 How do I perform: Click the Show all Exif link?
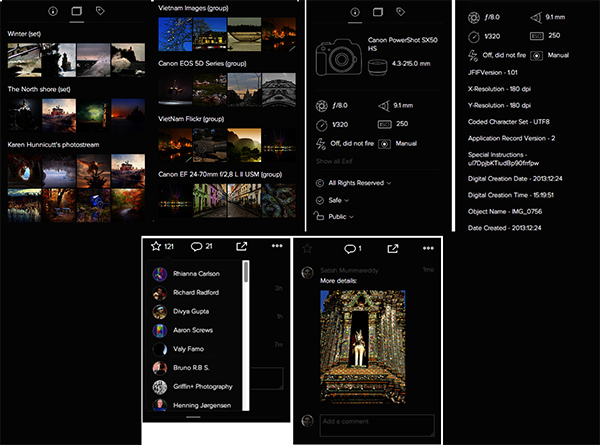point(334,161)
